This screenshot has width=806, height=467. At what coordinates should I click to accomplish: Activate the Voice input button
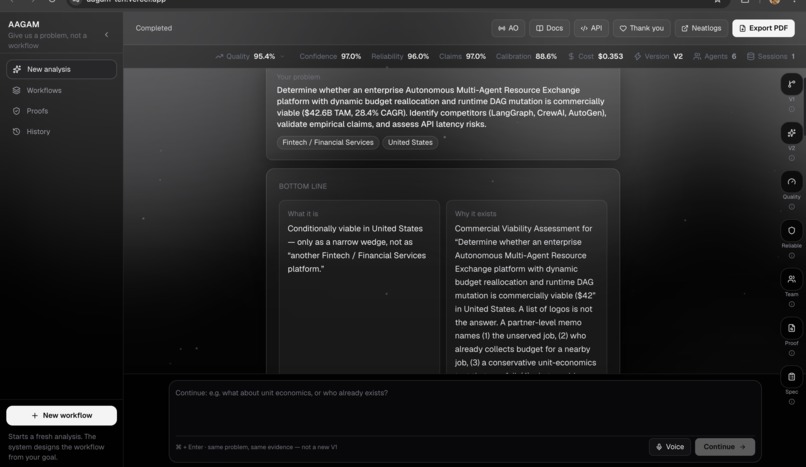coord(670,447)
